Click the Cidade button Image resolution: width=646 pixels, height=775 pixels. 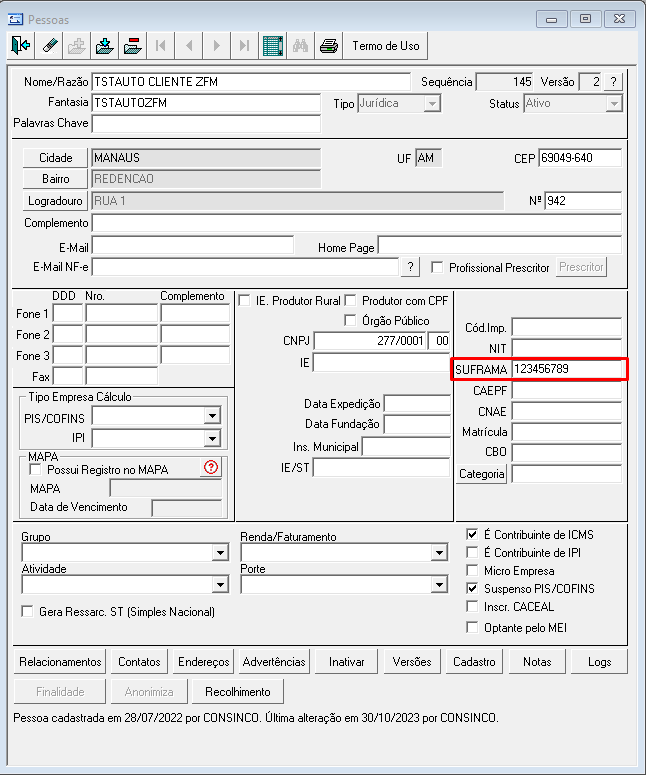[55, 158]
